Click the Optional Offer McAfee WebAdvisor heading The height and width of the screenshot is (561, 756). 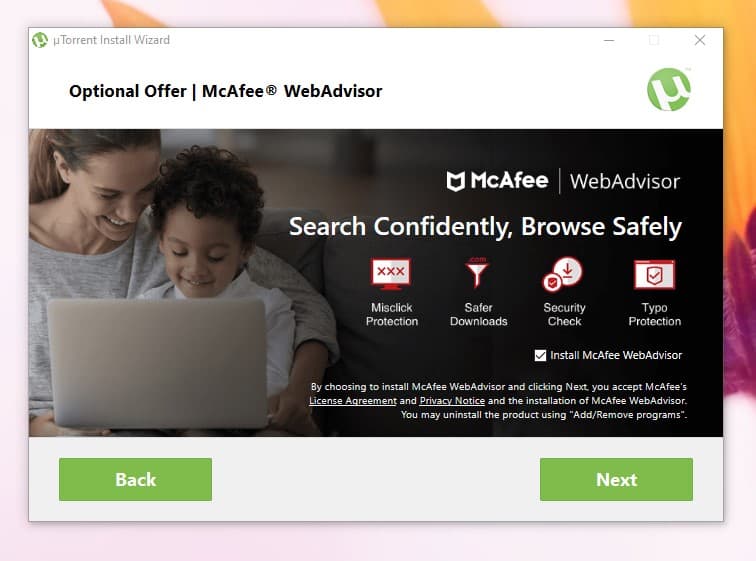coord(226,91)
